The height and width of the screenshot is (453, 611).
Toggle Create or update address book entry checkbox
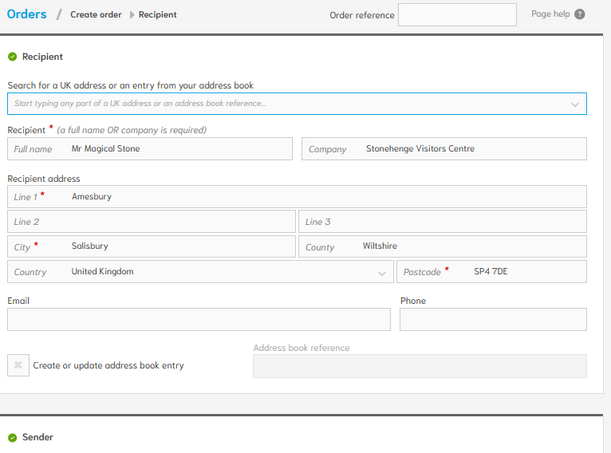[x=18, y=365]
